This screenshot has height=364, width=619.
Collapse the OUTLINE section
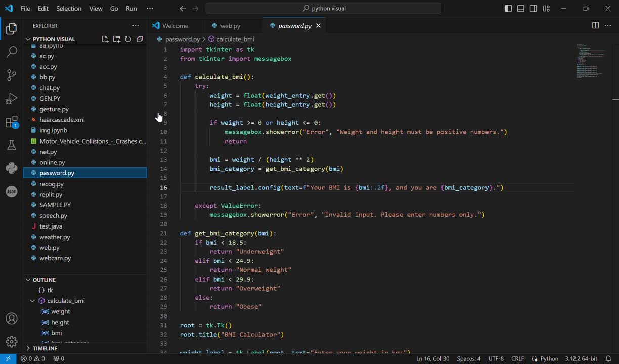point(44,280)
